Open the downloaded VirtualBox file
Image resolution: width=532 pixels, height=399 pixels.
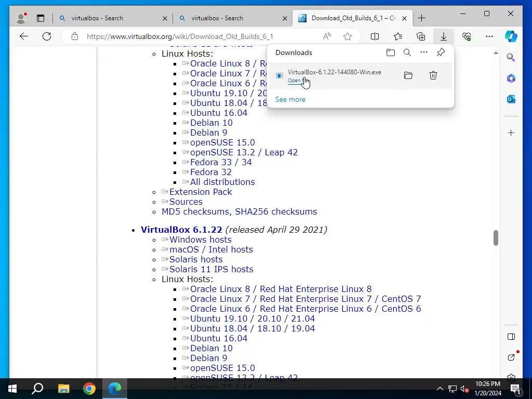(x=296, y=81)
